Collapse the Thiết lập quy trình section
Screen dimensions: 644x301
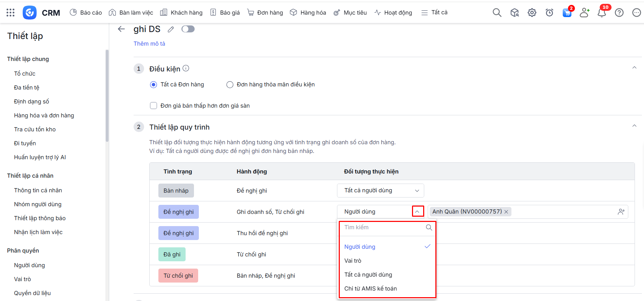634,126
